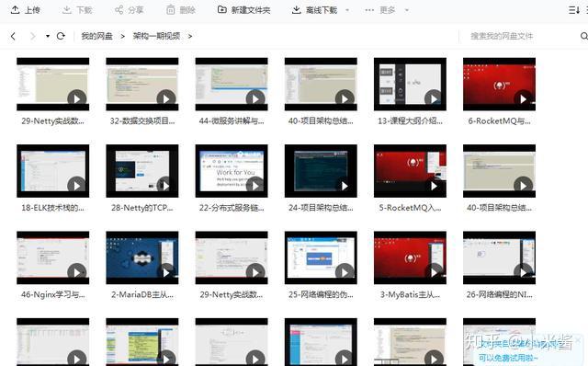Play the 44-微服务讲解与 video
The height and width of the screenshot is (366, 588).
pos(255,98)
